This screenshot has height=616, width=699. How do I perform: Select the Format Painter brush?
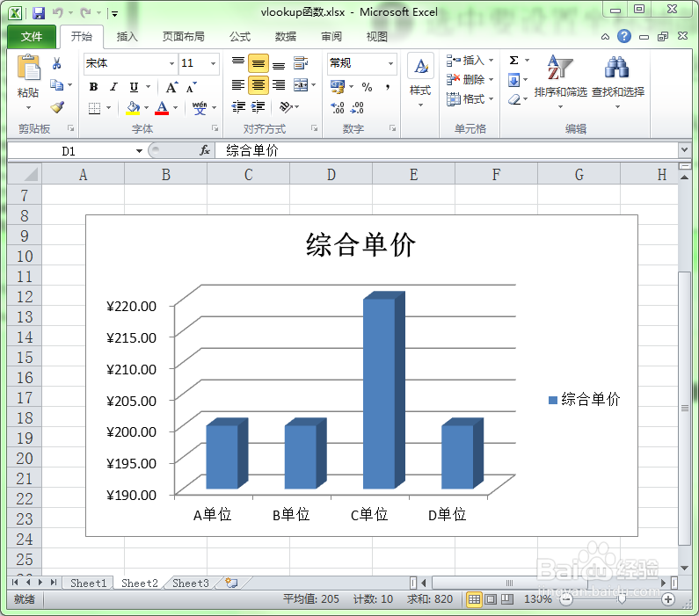coord(57,107)
